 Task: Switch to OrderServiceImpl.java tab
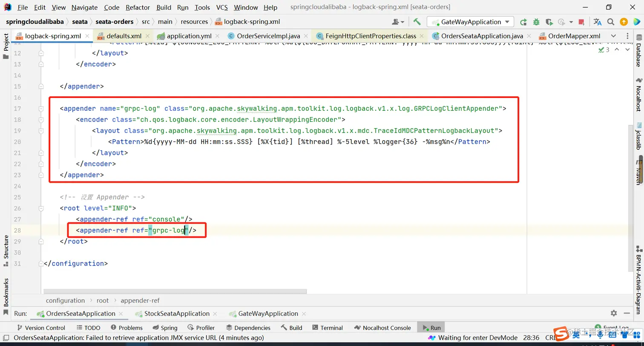click(x=268, y=36)
